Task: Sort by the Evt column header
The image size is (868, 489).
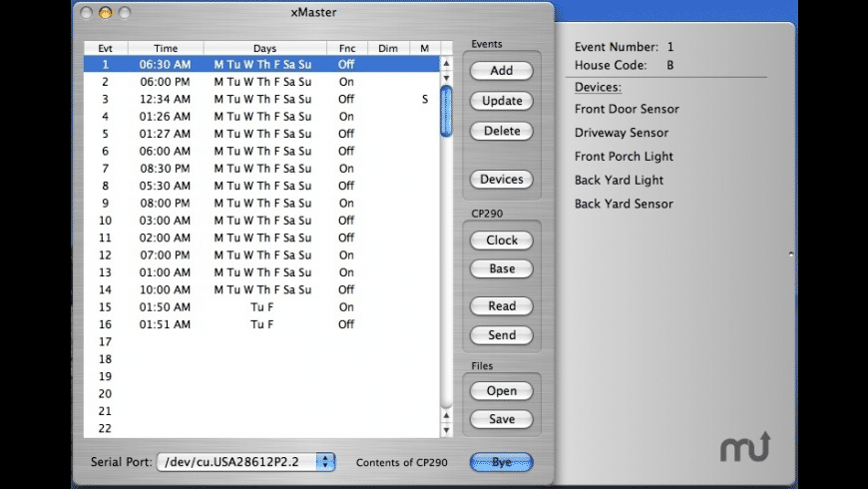Action: click(x=105, y=48)
